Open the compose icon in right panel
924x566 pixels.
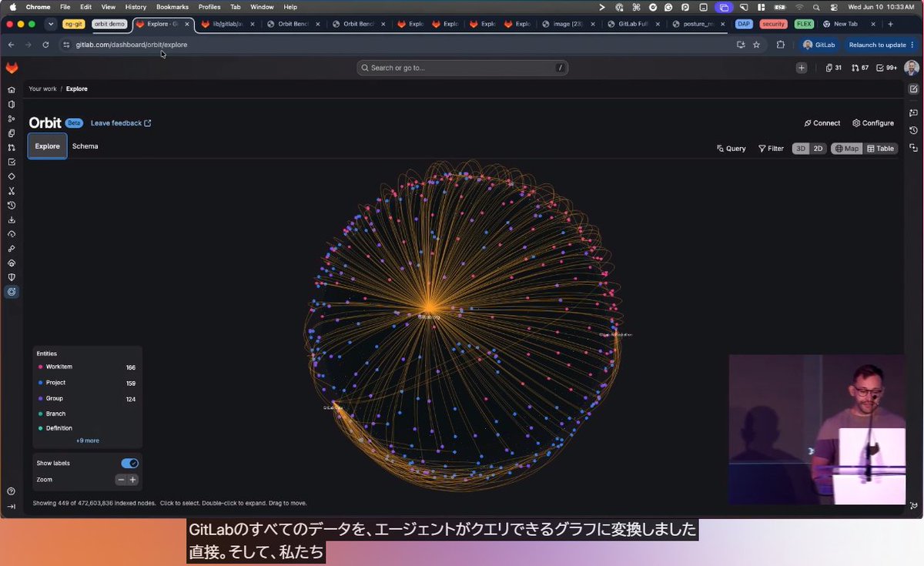tap(913, 89)
